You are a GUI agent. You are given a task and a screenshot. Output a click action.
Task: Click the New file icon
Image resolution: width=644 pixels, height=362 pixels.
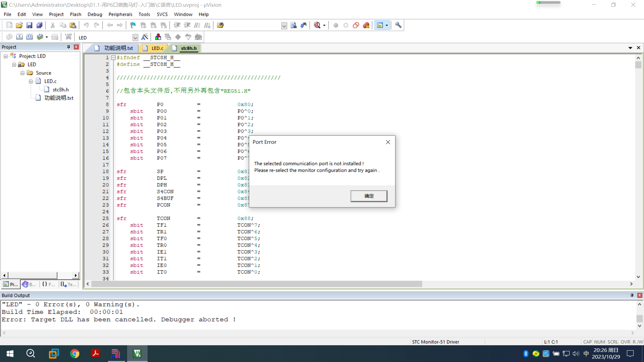tap(9, 25)
